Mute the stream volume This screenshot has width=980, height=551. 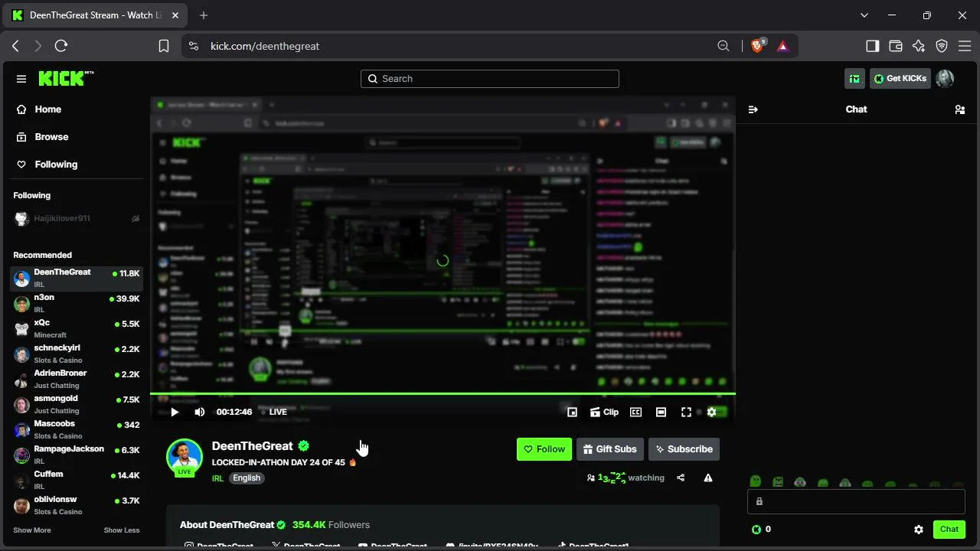(x=199, y=412)
